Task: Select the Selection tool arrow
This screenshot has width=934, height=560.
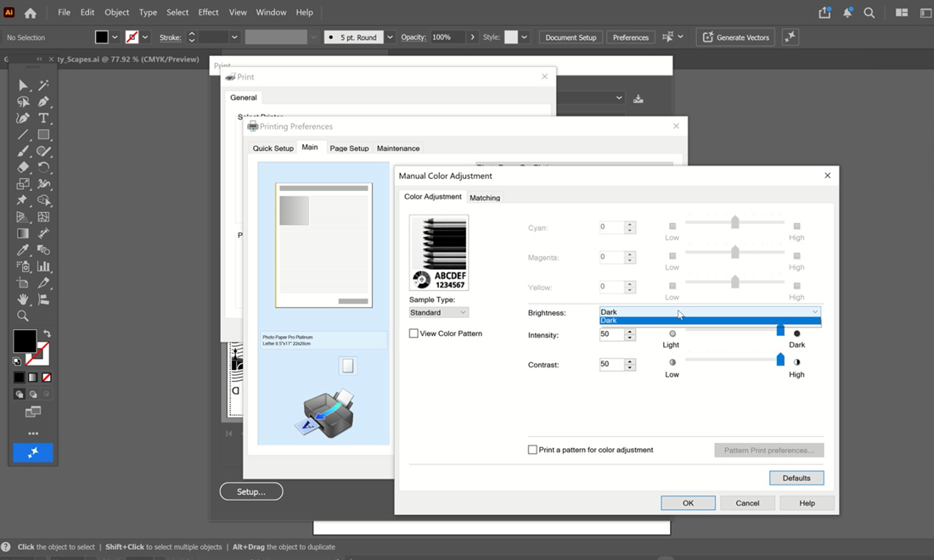Action: (23, 85)
